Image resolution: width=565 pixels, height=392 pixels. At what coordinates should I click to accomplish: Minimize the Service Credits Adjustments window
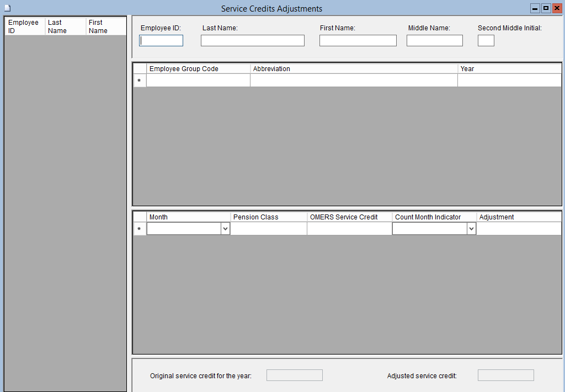[535, 8]
